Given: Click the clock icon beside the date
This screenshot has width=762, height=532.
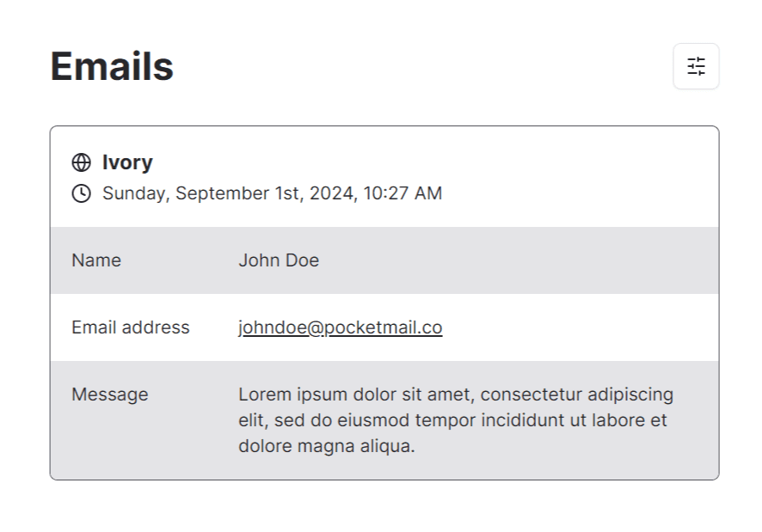Looking at the screenshot, I should click(x=81, y=193).
